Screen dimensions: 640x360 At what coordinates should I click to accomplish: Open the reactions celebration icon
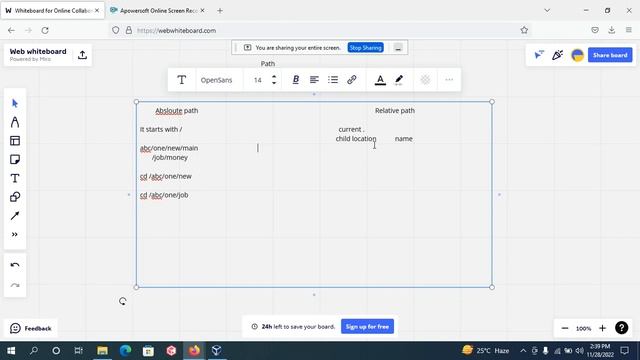558,55
